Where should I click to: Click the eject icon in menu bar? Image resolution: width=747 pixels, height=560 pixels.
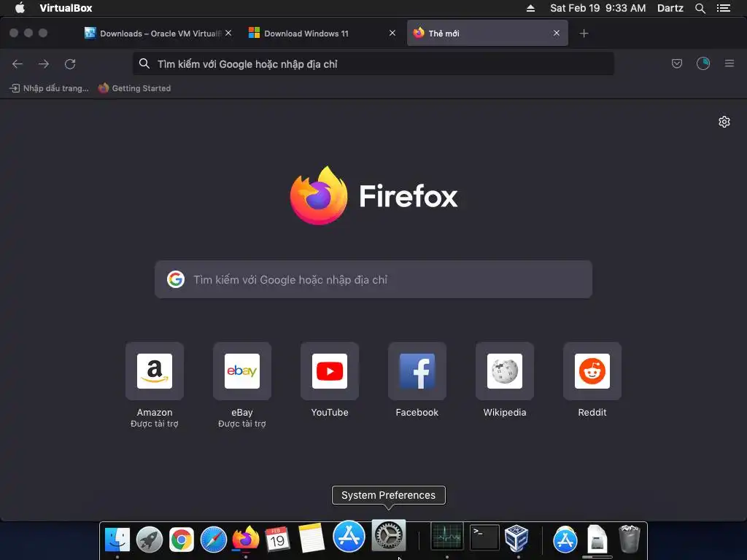pyautogui.click(x=530, y=8)
